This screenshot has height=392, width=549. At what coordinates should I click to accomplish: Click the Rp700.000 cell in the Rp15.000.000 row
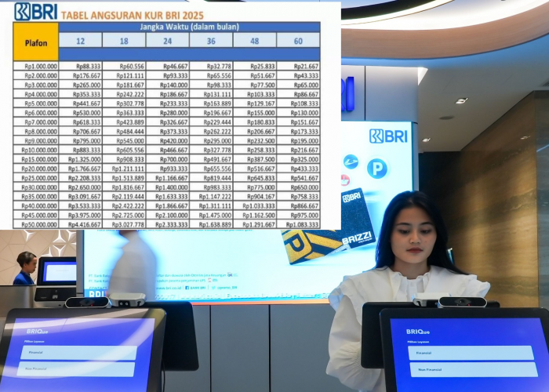point(168,160)
